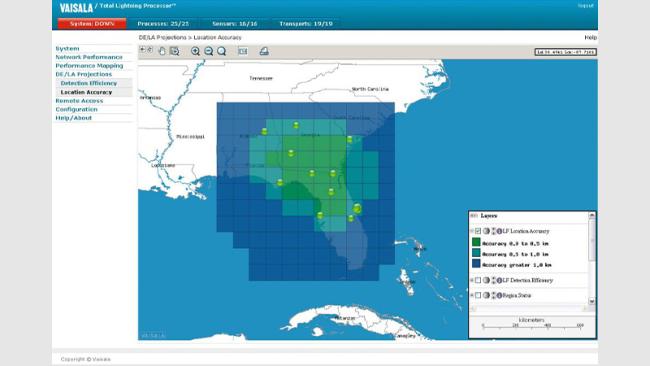Image resolution: width=650 pixels, height=366 pixels.
Task: Expand the Region States layer legend
Action: (x=472, y=295)
